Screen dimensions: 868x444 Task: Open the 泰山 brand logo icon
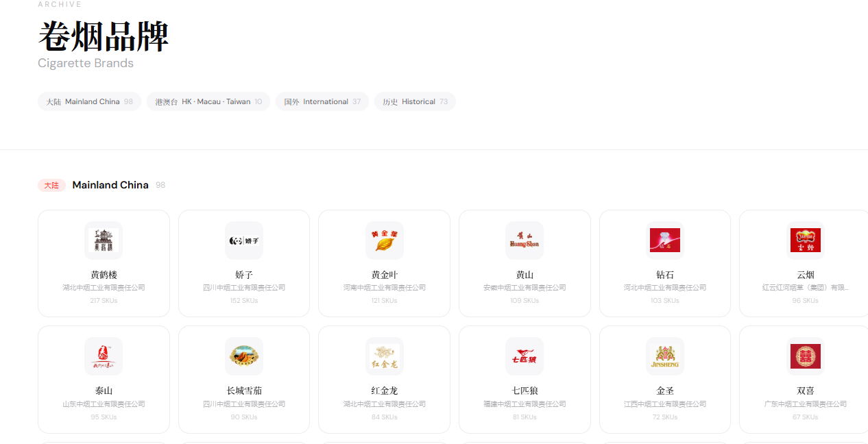pos(104,356)
